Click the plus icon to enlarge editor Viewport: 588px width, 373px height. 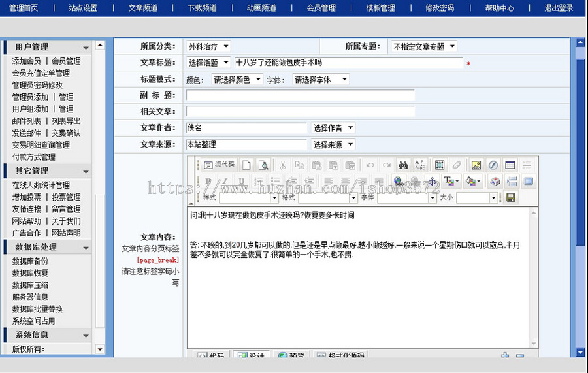click(x=505, y=355)
